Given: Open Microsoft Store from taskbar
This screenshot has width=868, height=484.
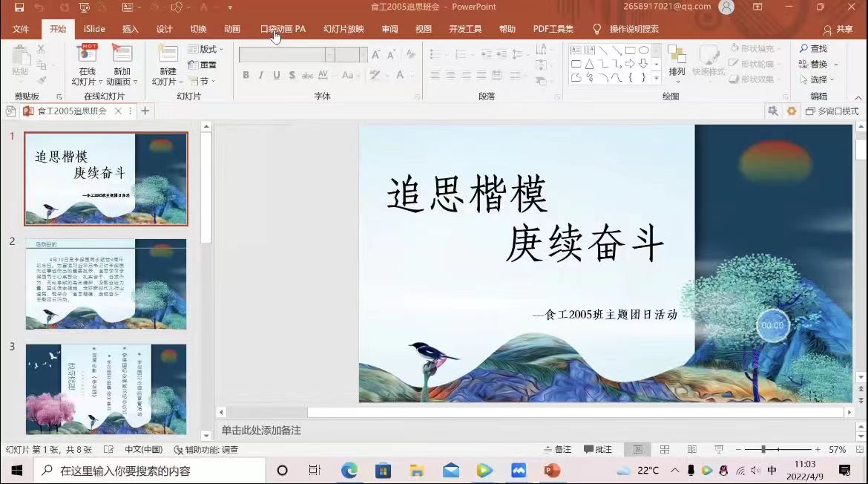Looking at the screenshot, I should (383, 471).
